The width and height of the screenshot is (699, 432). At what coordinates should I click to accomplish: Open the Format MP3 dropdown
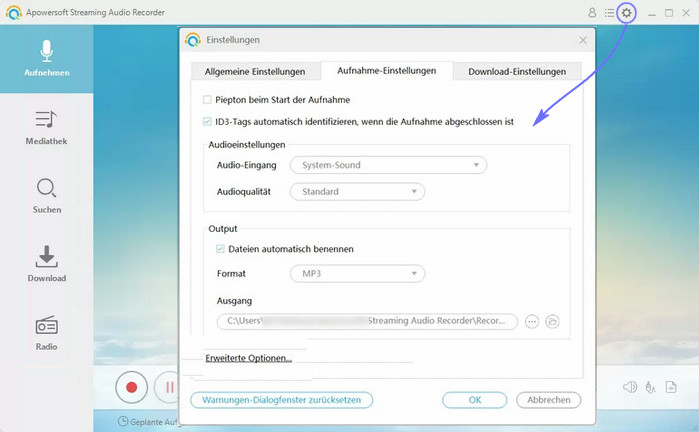(x=357, y=273)
